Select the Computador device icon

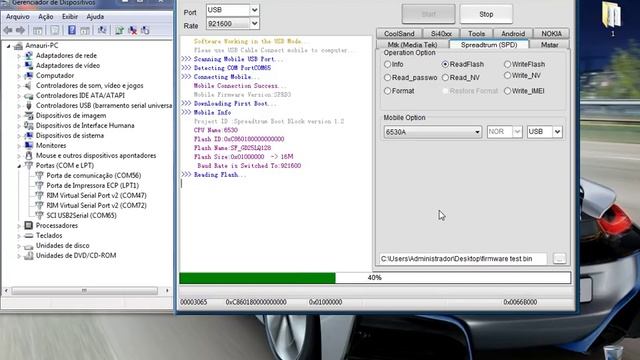(29, 76)
